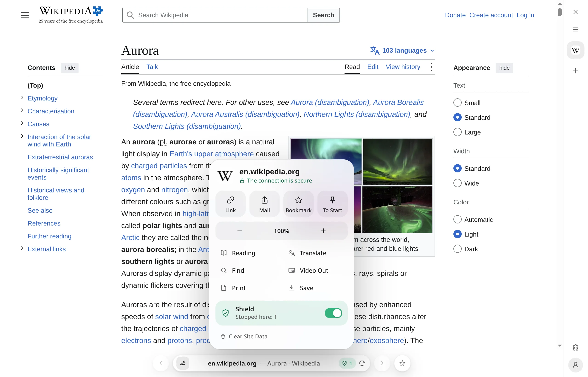Select Dark color mode

457,249
